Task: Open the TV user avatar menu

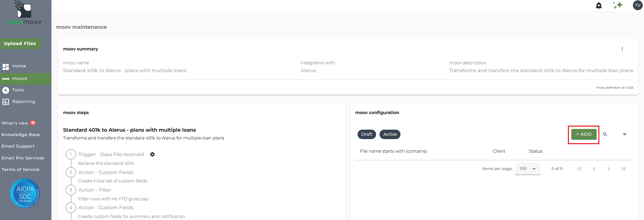Action: [638, 5]
